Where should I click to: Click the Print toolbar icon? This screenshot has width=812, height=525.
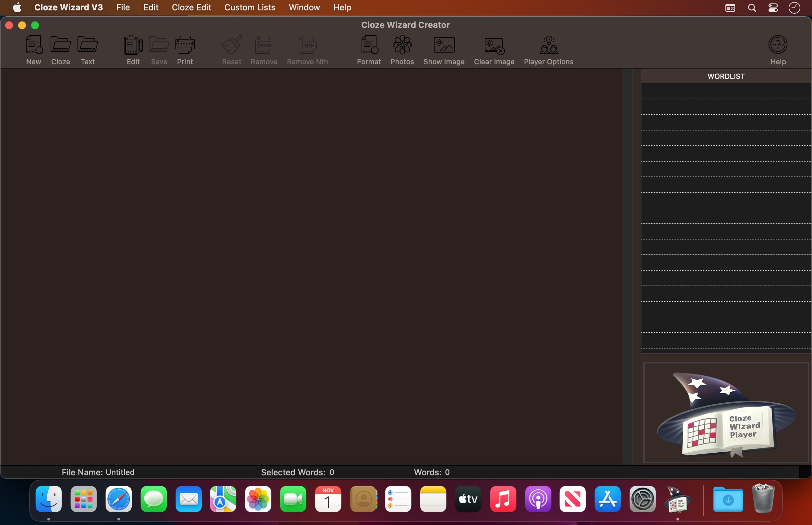click(x=185, y=45)
